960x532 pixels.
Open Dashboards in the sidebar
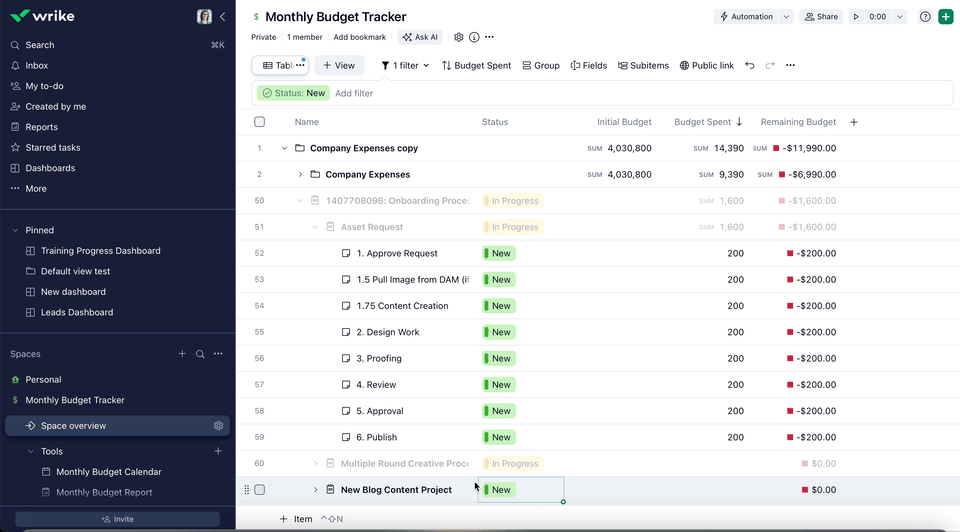pos(50,168)
